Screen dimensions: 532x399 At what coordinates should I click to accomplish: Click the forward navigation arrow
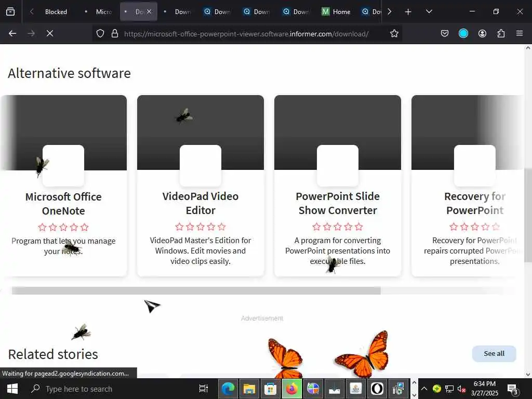click(x=31, y=33)
